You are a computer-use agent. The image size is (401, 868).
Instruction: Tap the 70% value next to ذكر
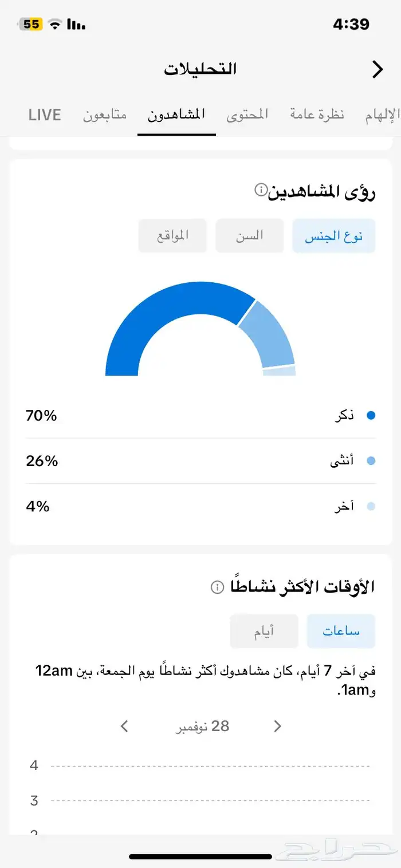42,415
